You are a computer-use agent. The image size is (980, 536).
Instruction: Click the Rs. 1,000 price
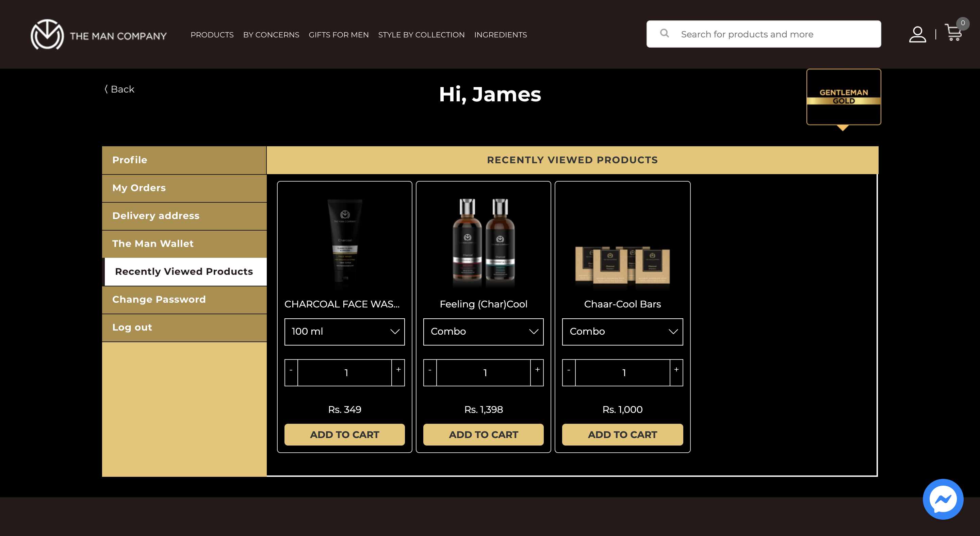pos(622,409)
